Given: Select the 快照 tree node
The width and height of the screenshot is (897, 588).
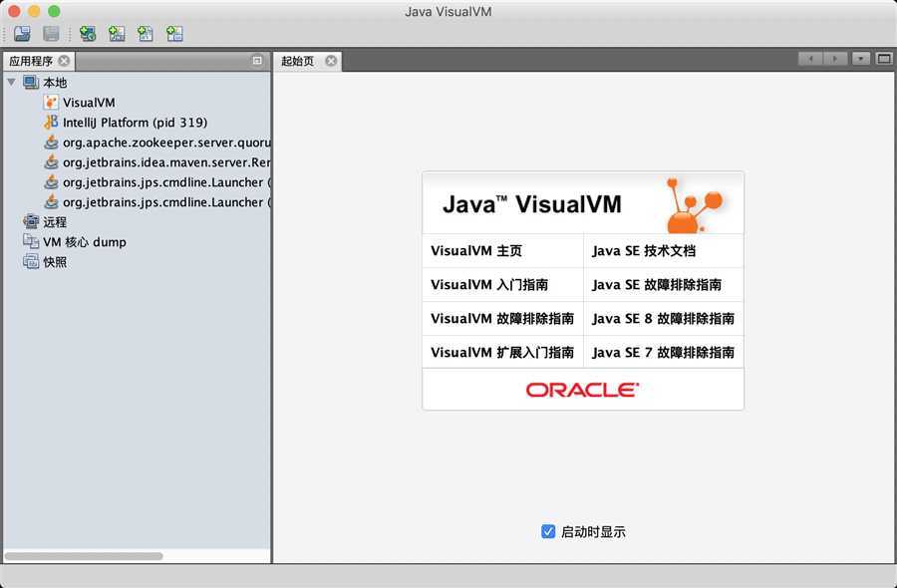Looking at the screenshot, I should tap(55, 262).
